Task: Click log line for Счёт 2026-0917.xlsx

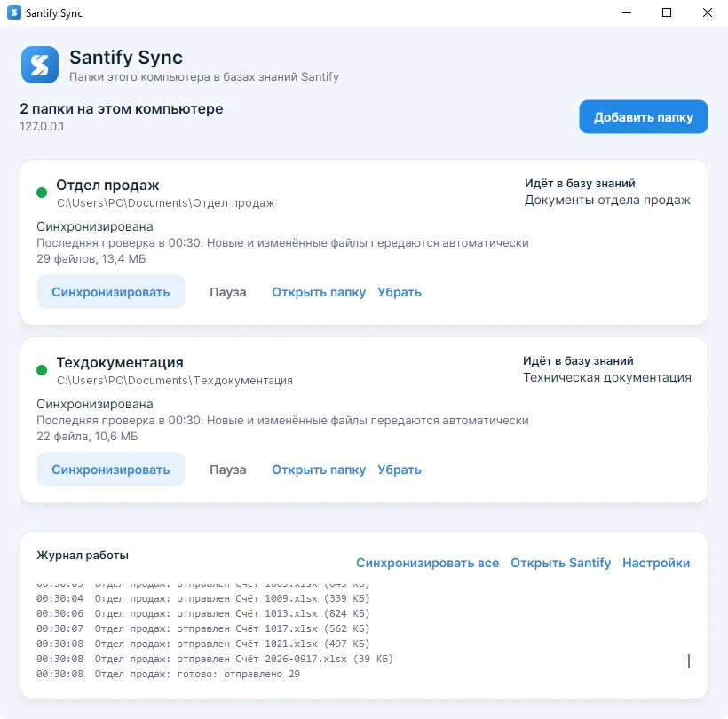Action: [215, 659]
